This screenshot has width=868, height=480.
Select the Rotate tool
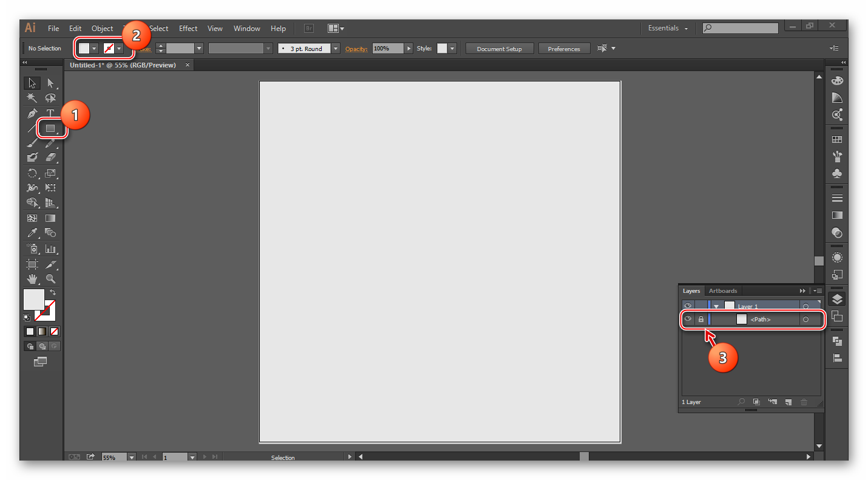[32, 173]
